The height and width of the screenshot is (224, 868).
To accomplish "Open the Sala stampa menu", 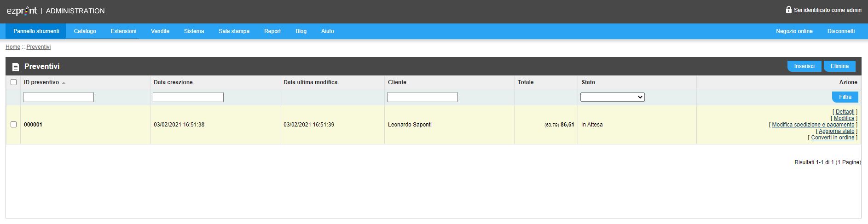I will 234,31.
